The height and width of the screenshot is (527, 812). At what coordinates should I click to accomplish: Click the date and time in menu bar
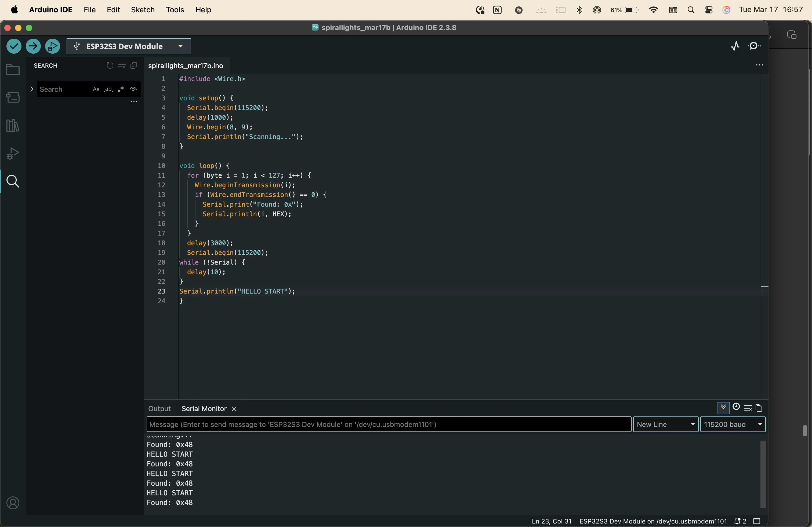(771, 10)
